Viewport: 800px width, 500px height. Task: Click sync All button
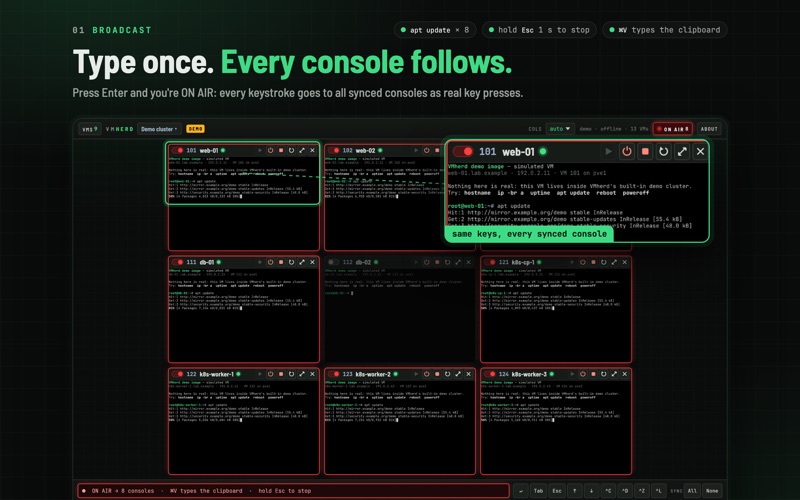pos(692,491)
